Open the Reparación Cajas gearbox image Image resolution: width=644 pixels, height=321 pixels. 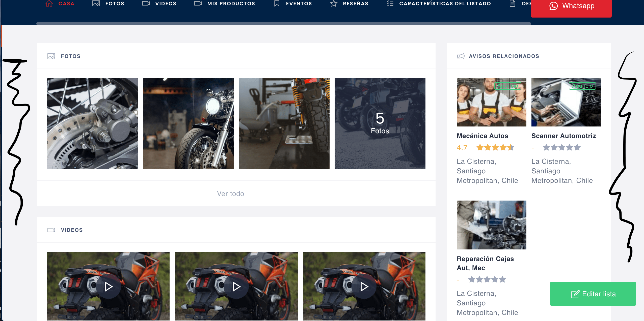point(492,225)
